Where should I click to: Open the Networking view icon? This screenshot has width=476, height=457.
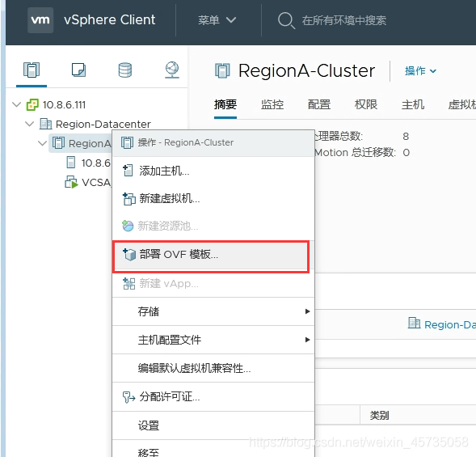(x=172, y=70)
